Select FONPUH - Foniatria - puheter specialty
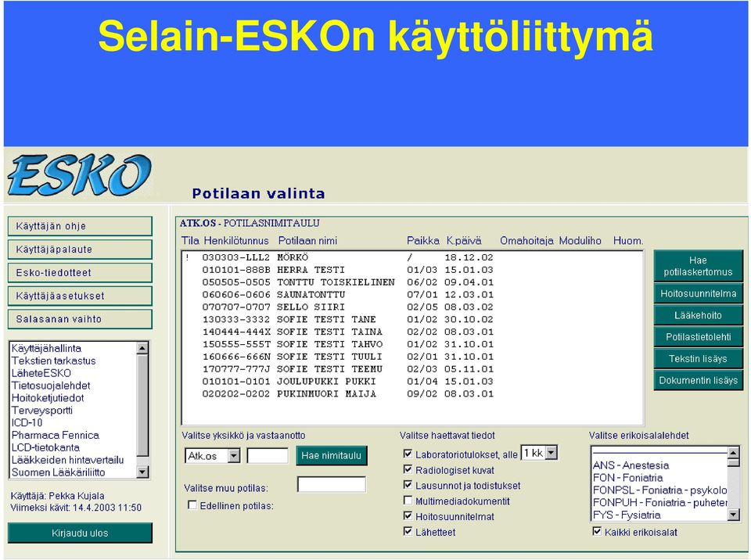 [x=659, y=503]
